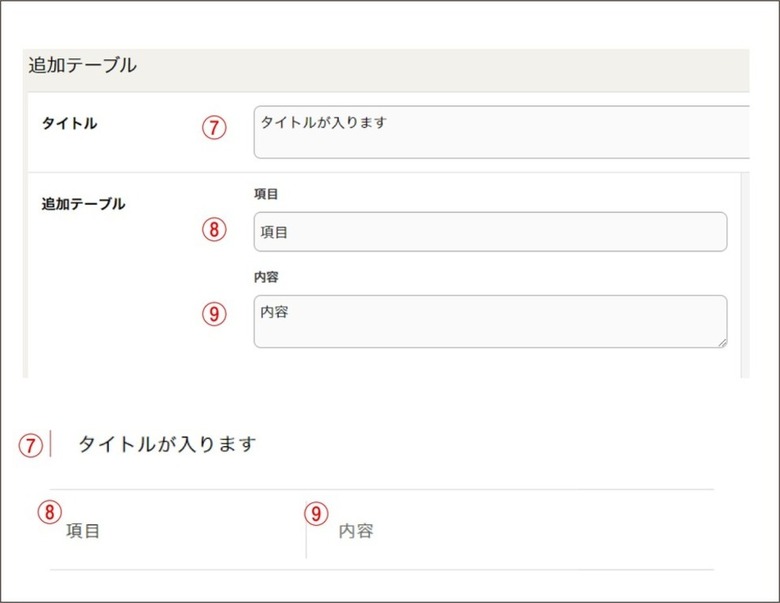
Task: Click the 内容 textarea field
Action: (490, 321)
